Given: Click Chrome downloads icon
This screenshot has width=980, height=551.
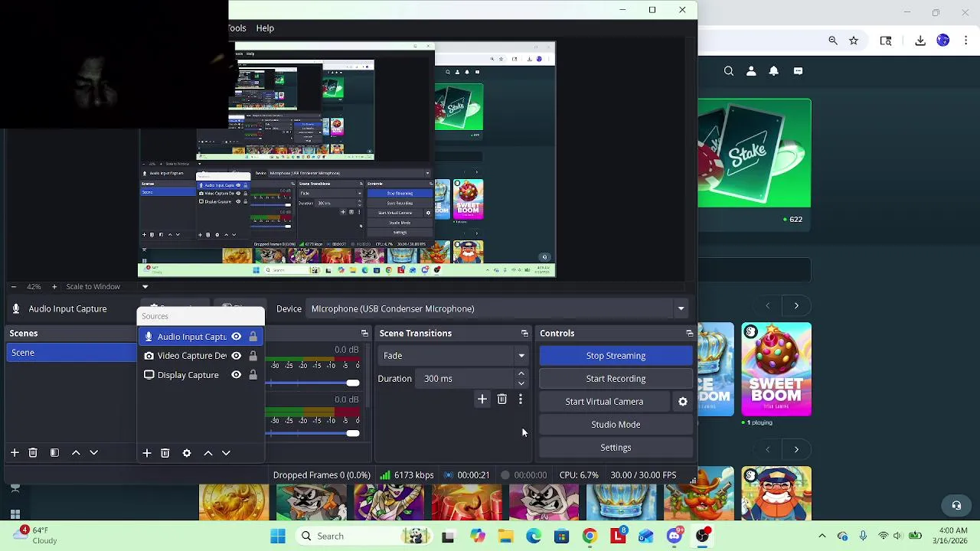Looking at the screenshot, I should [921, 41].
